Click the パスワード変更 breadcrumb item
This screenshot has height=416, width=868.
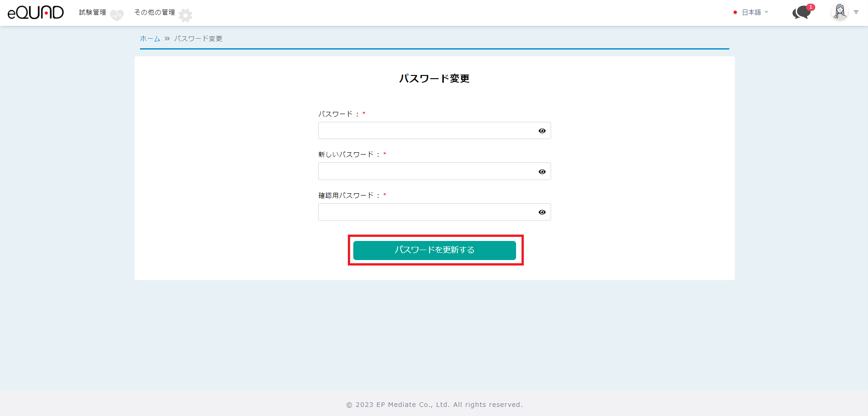tap(198, 39)
